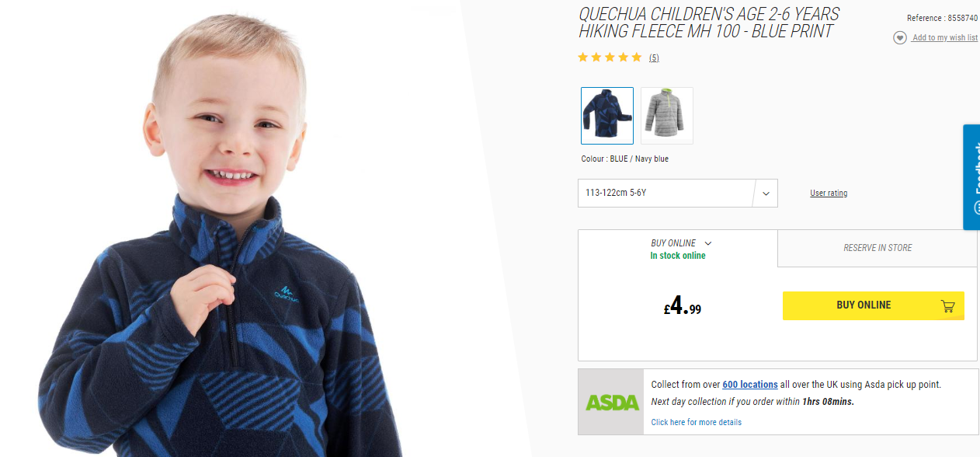
Task: Click the 'Click here for more details' link
Action: [x=697, y=423]
